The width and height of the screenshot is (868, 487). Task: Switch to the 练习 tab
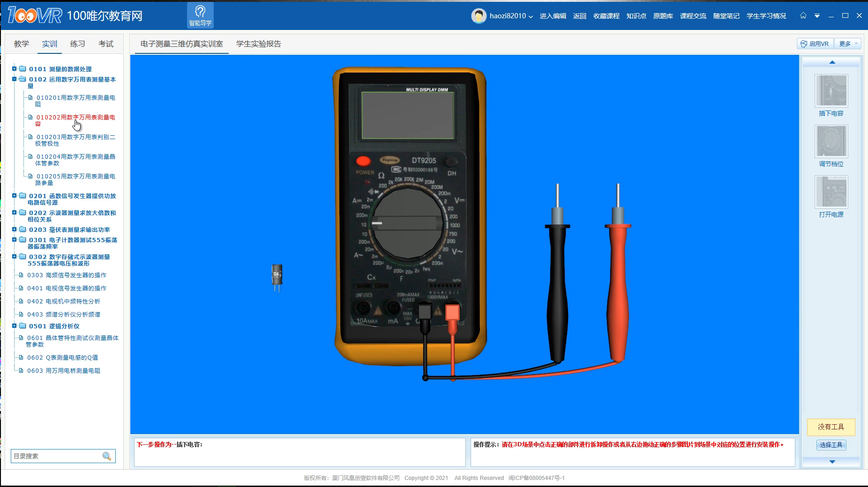click(x=77, y=44)
